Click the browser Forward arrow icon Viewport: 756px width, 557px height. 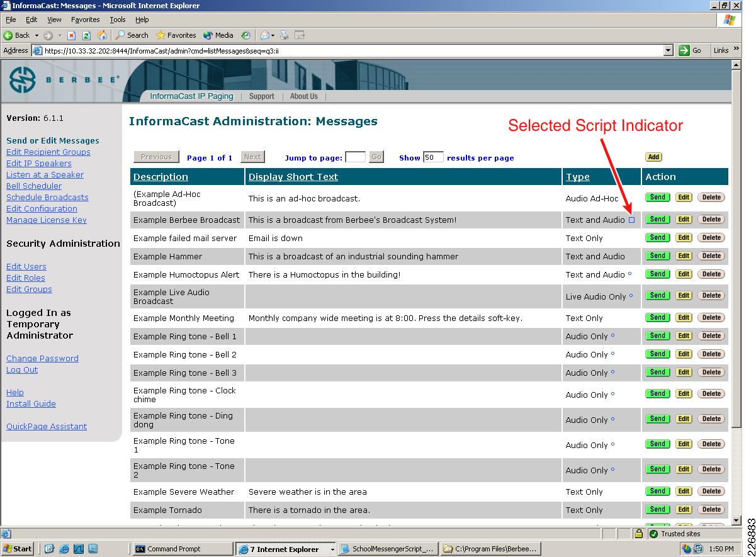click(x=48, y=35)
